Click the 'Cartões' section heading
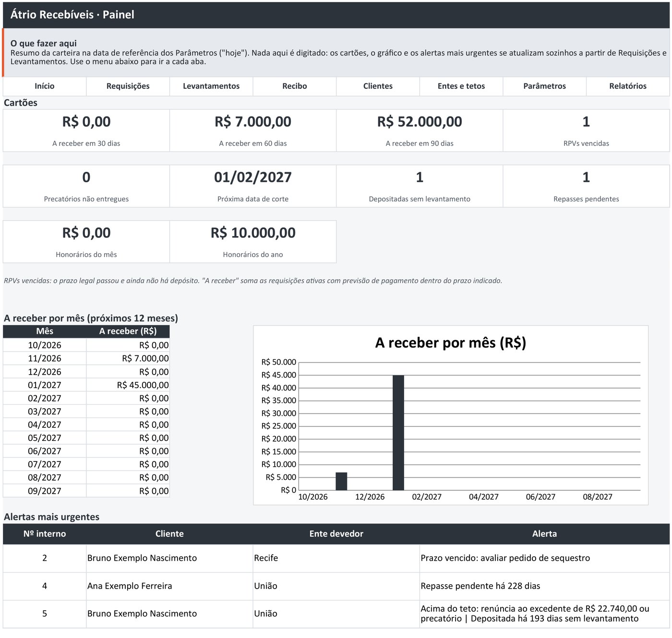The image size is (672, 638). click(21, 103)
